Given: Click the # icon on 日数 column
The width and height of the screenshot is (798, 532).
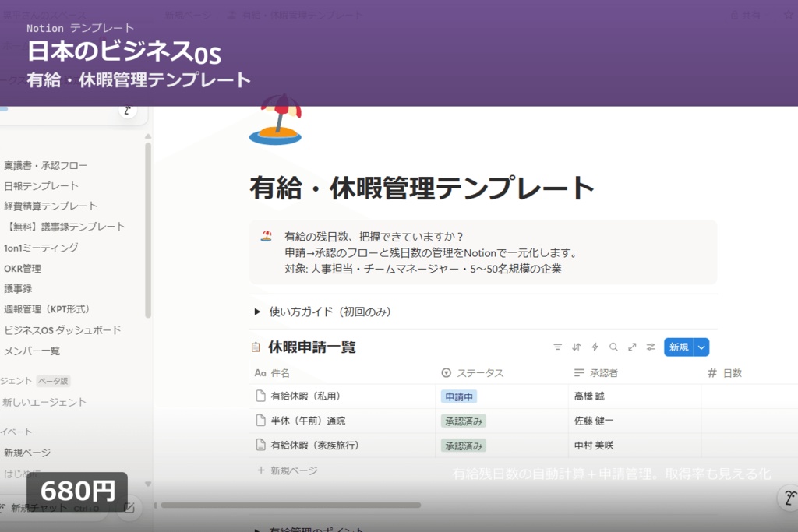Looking at the screenshot, I should 711,372.
